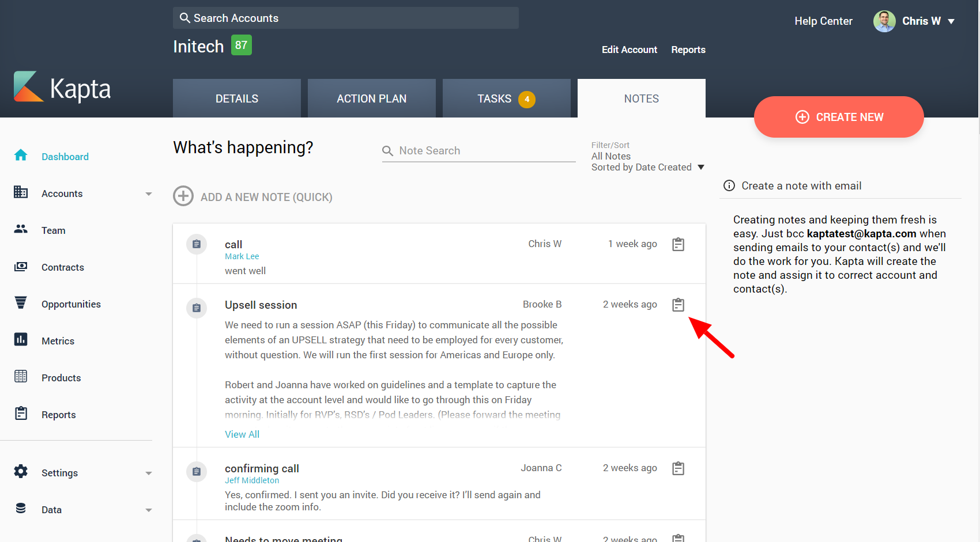Expand the Accounts sidebar menu arrow
980x542 pixels.
point(149,194)
